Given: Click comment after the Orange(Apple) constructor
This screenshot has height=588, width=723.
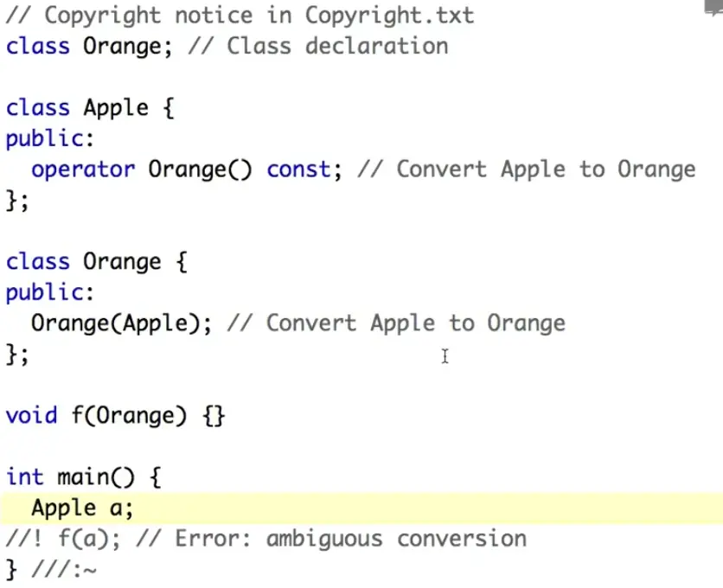Looking at the screenshot, I should pyautogui.click(x=396, y=323).
